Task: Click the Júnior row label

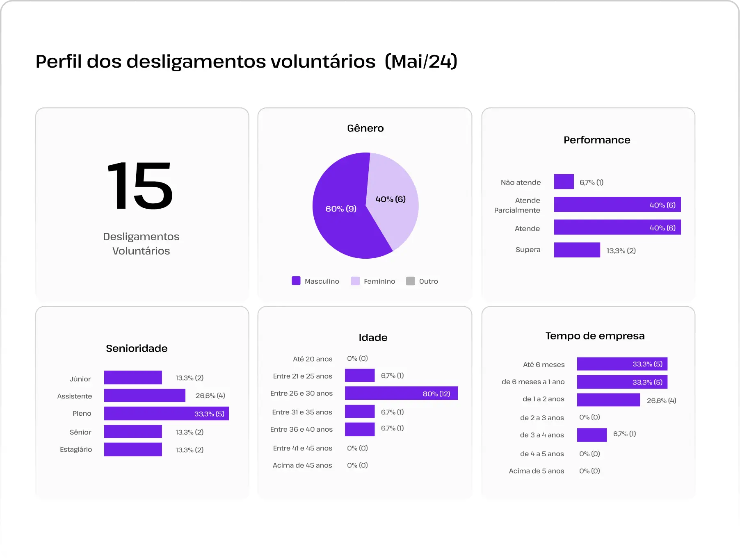Action: tap(80, 379)
